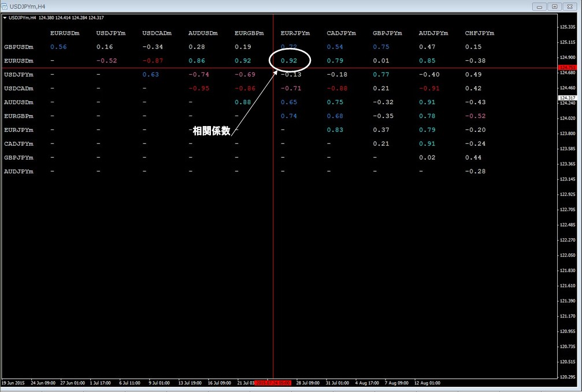
Task: Click the 0.37 value in EURJPYm row
Action: pyautogui.click(x=381, y=130)
